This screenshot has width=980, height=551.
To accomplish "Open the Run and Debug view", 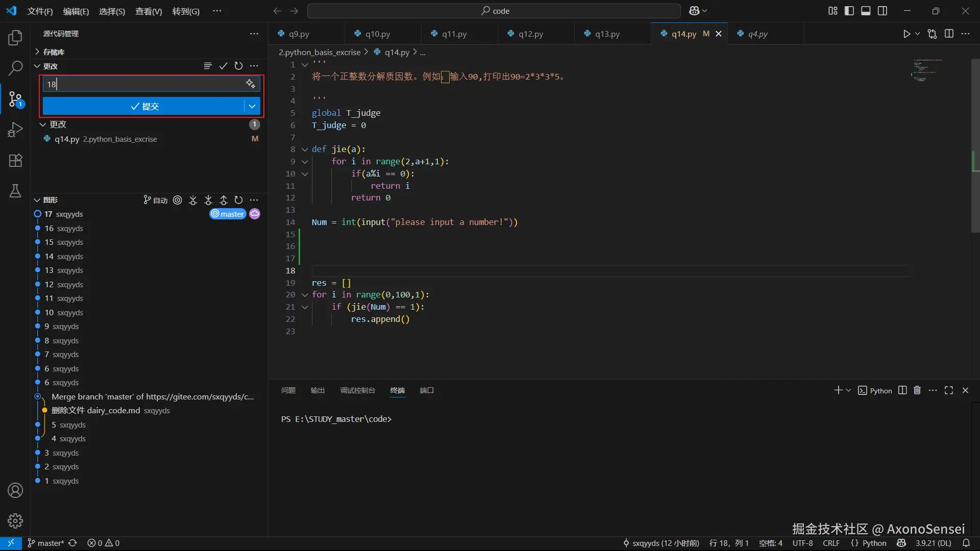I will [15, 130].
